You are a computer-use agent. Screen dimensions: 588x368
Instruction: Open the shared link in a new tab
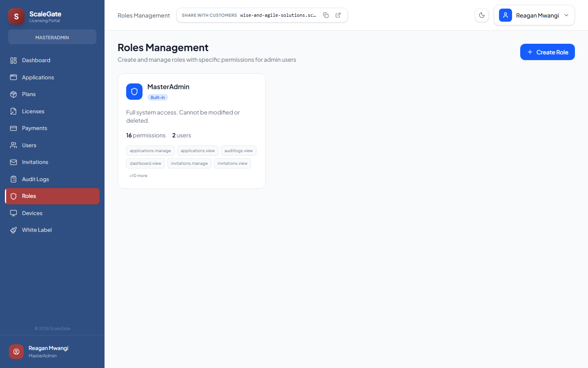pos(338,15)
